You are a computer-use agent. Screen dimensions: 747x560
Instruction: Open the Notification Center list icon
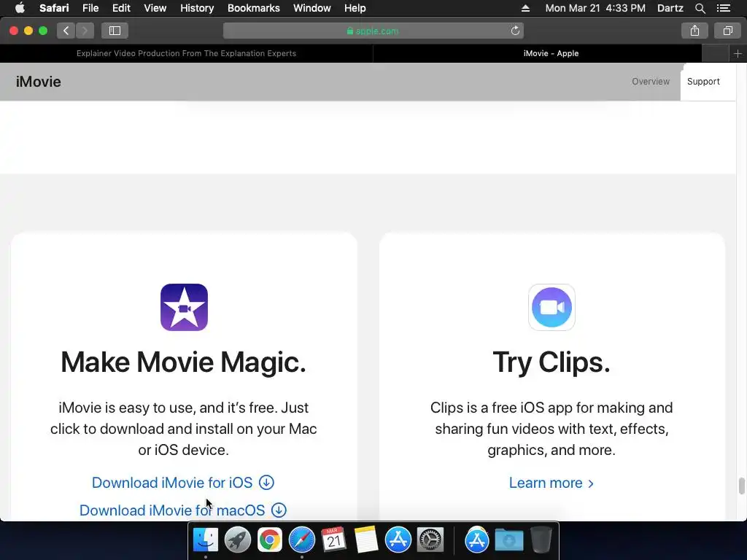coord(723,8)
